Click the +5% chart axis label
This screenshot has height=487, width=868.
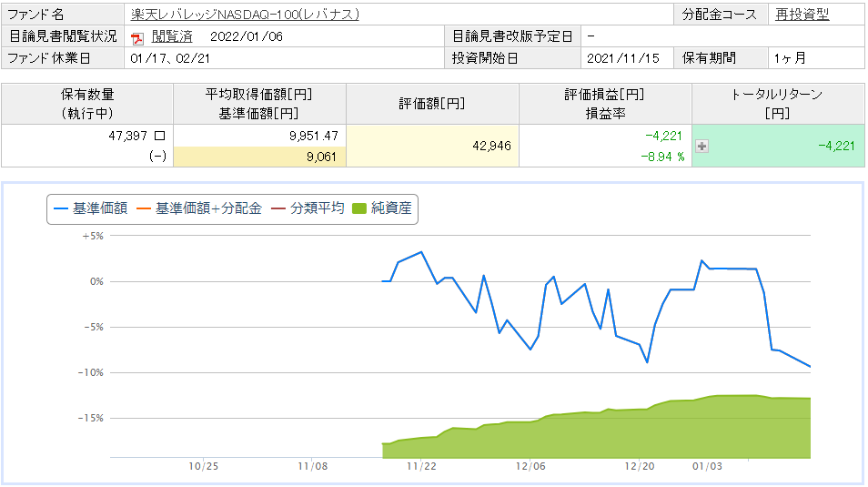[x=93, y=236]
